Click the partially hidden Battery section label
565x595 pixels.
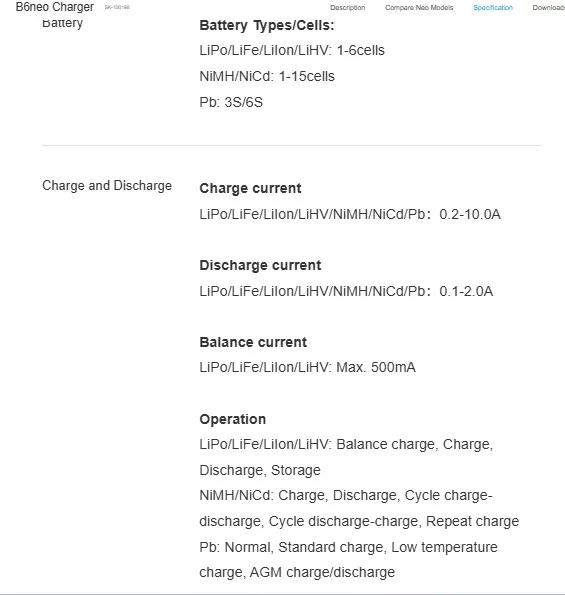click(62, 23)
